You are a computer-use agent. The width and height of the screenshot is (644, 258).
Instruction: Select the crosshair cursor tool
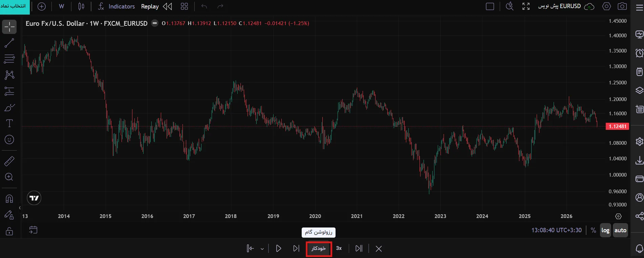(9, 27)
